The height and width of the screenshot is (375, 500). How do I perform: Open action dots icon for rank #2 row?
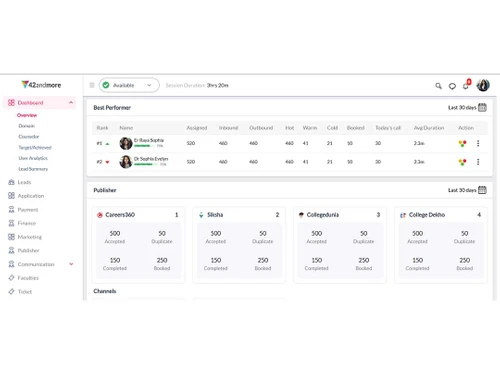(462, 162)
